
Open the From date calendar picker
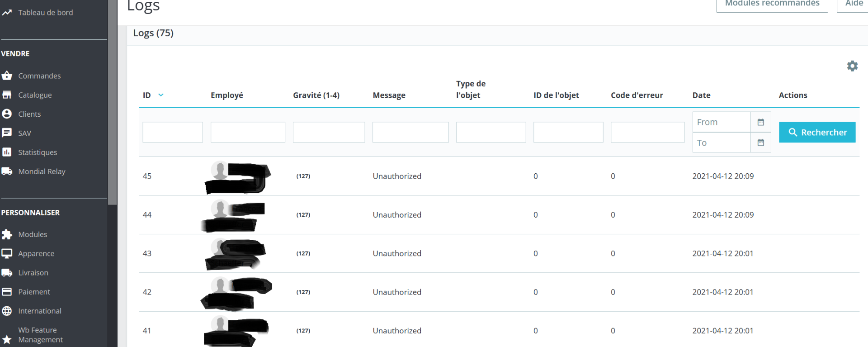(x=761, y=122)
